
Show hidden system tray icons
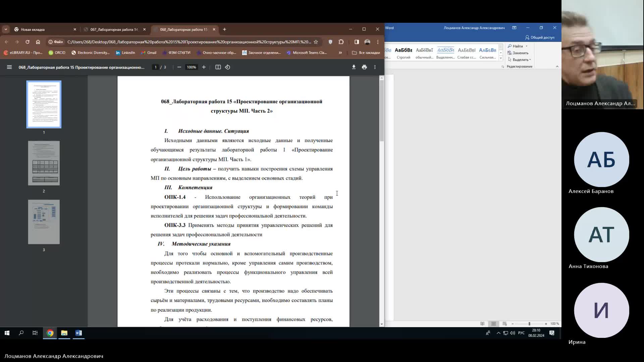pyautogui.click(x=498, y=333)
